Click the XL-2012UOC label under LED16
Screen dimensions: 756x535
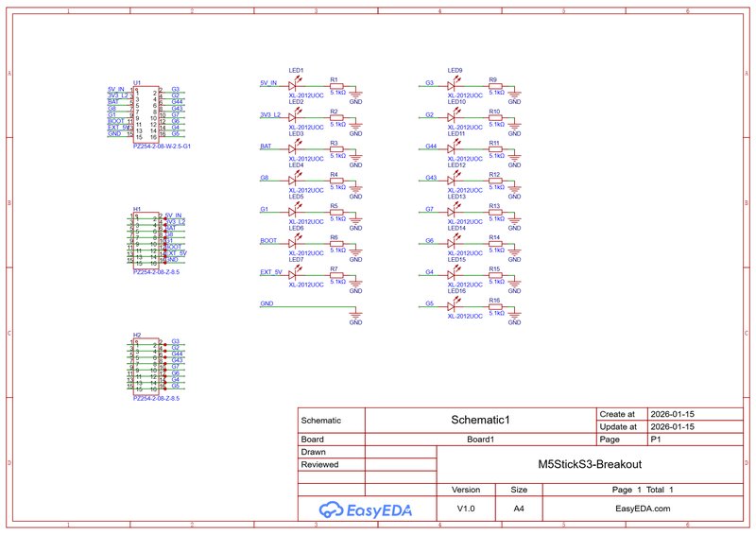coord(465,317)
